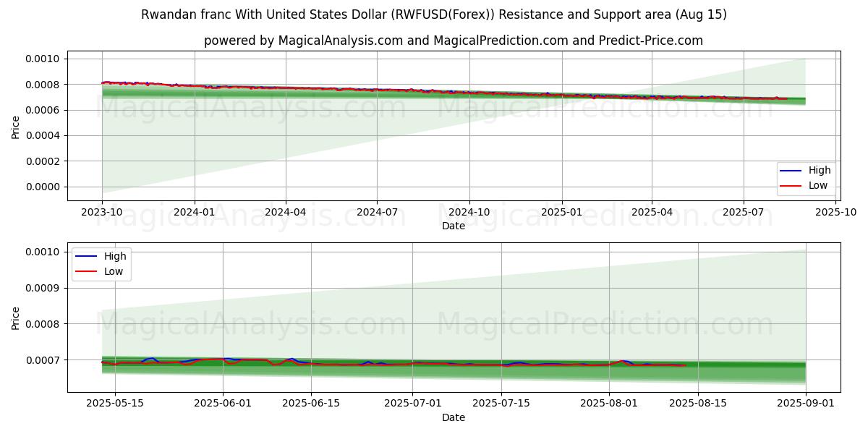The width and height of the screenshot is (868, 434).
Task: Click the 'Price' axis label of the lower chart
Action: coord(16,318)
